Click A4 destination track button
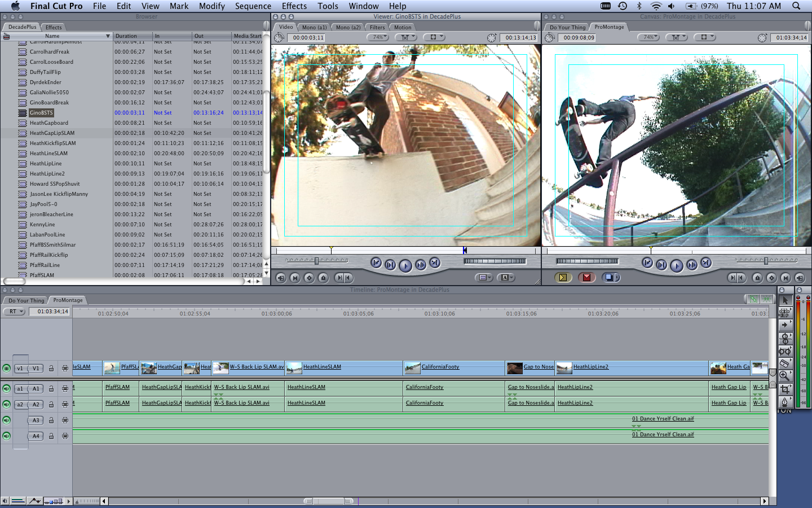Image resolution: width=812 pixels, height=508 pixels. [x=36, y=436]
